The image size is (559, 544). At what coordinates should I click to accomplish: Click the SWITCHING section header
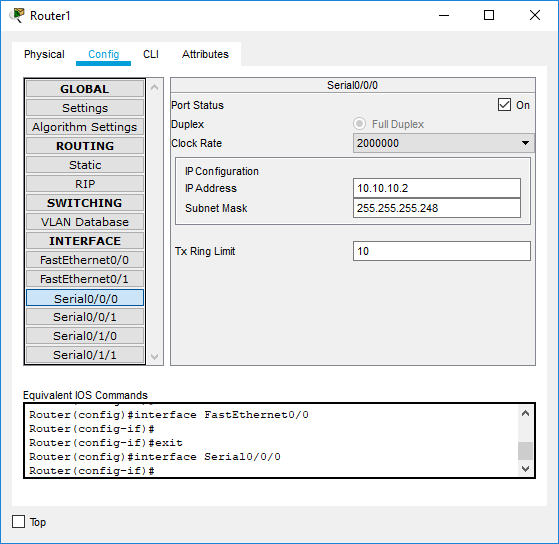click(85, 203)
